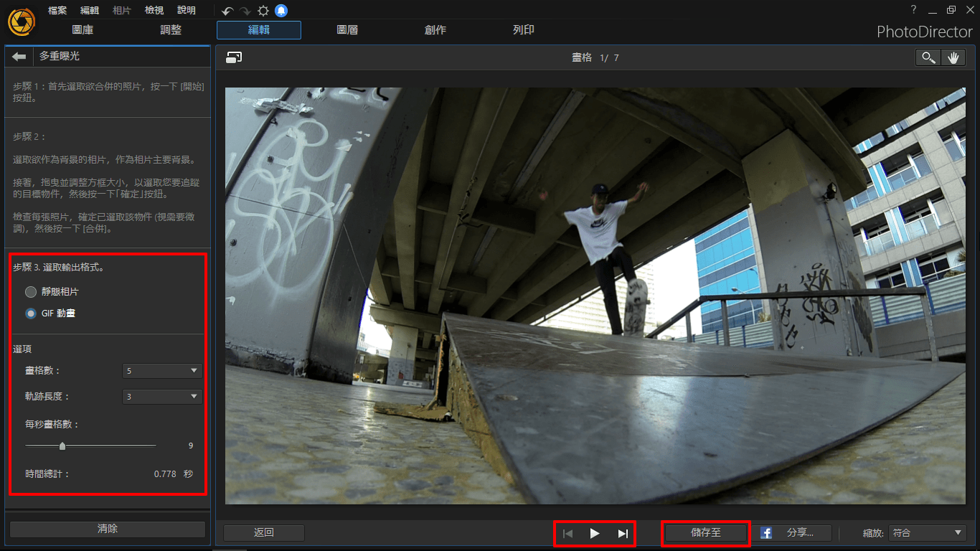Click the 每秒畫格數 slider handle
Viewport: 980px width, 551px height.
[x=62, y=446]
